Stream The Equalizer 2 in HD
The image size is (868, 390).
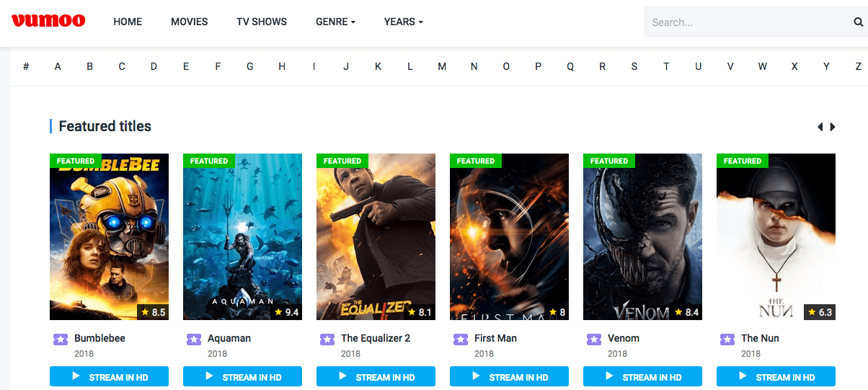coord(376,376)
